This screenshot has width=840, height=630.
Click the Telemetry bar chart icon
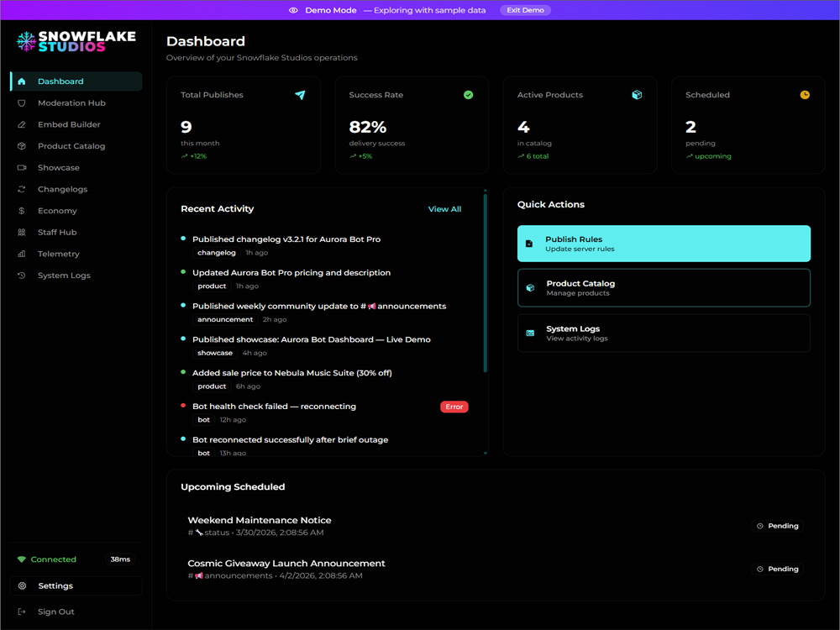22,254
